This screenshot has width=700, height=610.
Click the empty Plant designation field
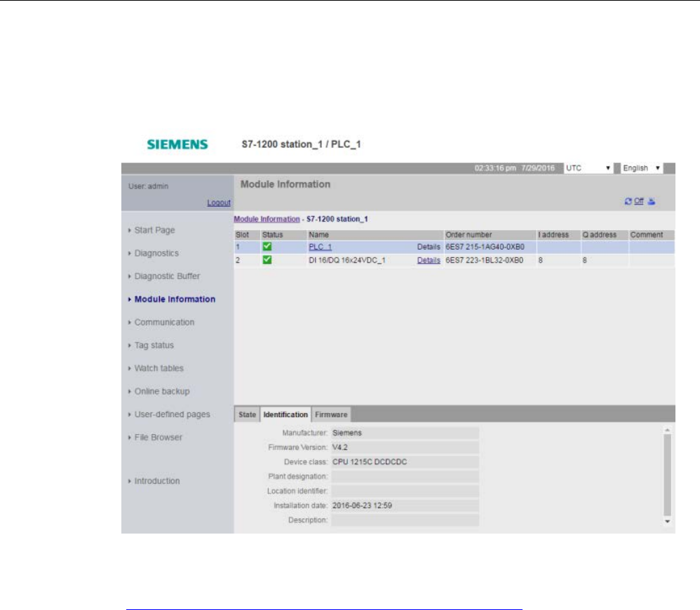coord(405,476)
